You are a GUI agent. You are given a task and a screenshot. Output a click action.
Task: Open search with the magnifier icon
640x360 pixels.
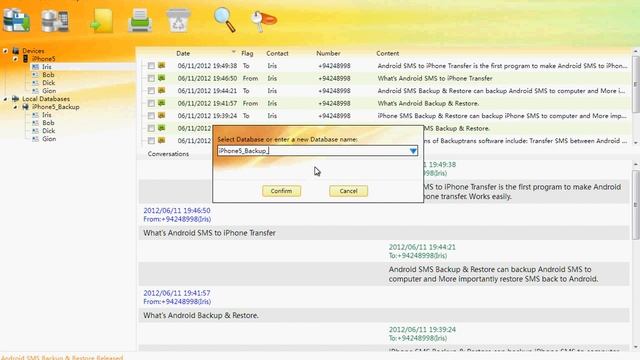tap(224, 20)
